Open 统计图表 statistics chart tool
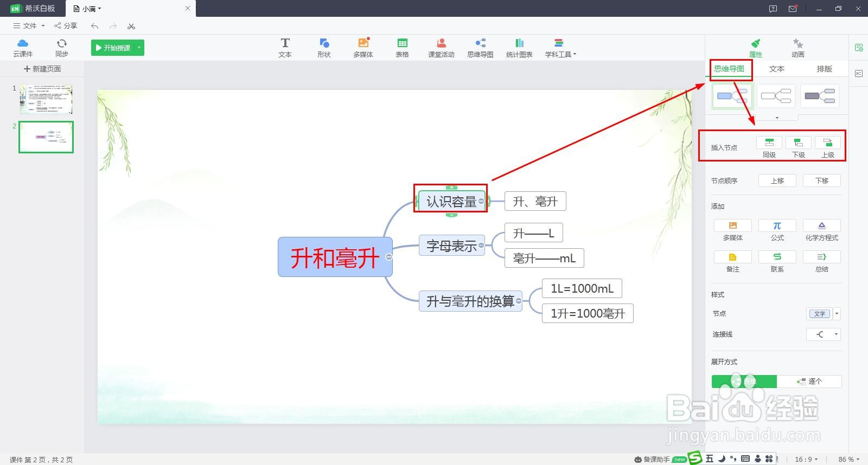 pyautogui.click(x=519, y=48)
